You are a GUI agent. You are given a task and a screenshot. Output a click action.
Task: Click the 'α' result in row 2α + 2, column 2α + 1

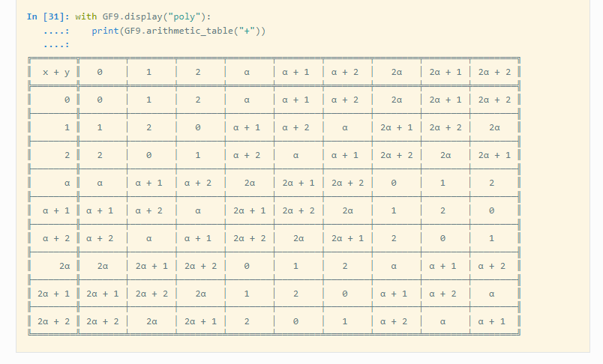pos(442,321)
